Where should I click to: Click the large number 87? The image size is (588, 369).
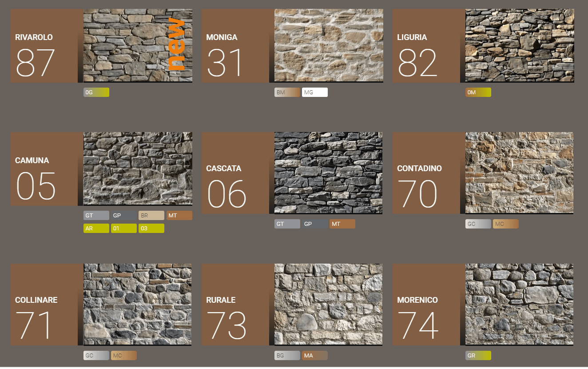(35, 63)
